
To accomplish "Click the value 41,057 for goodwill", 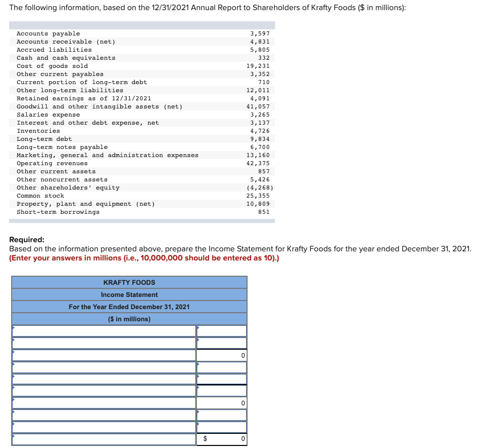I will [258, 106].
